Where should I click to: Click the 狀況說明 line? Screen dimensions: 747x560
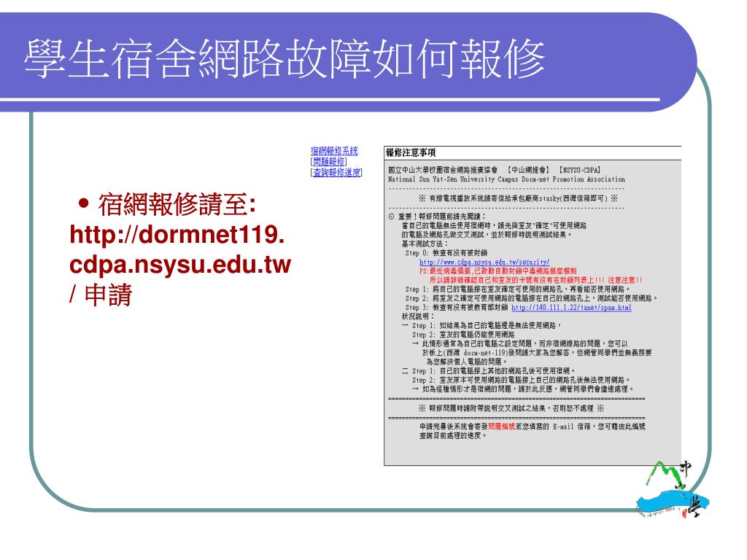tap(418, 316)
